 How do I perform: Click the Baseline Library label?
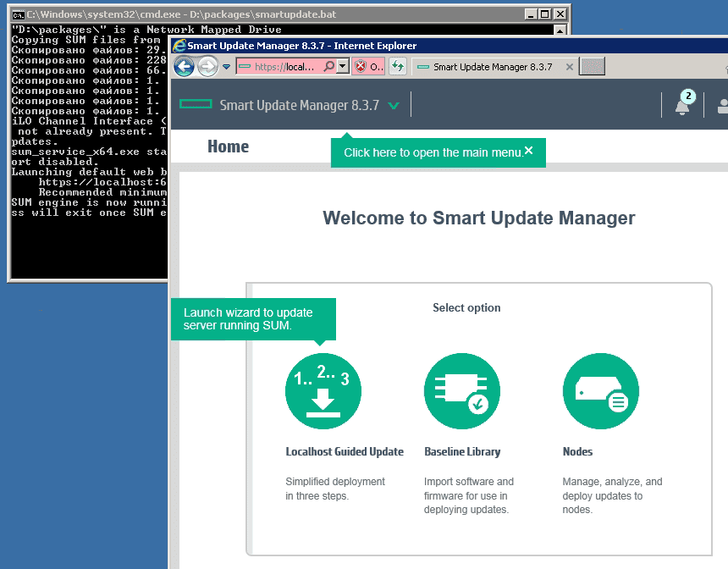pos(462,451)
